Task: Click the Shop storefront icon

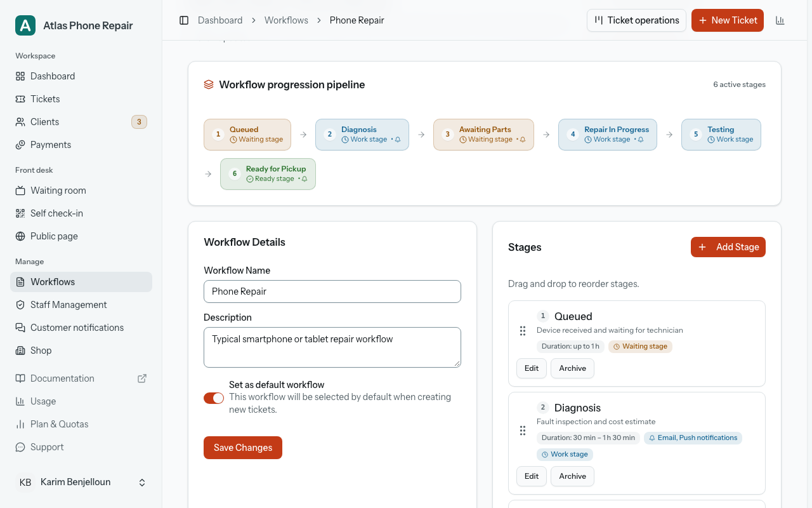Action: click(x=20, y=351)
